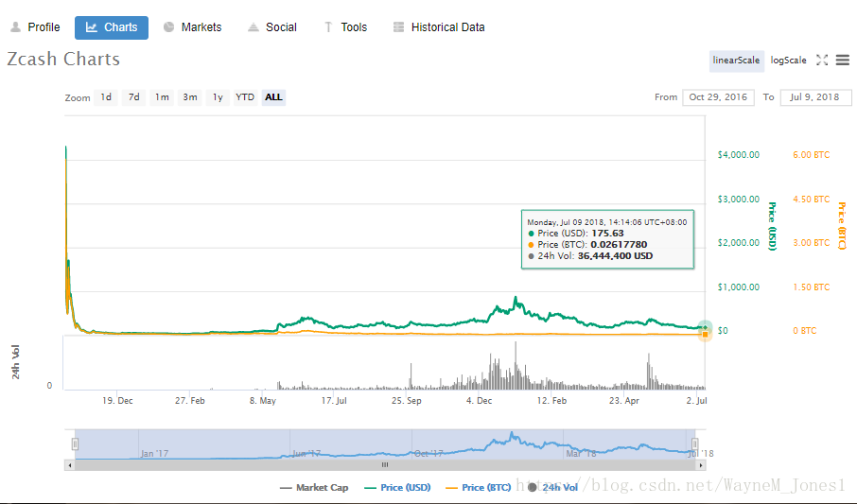Select the Charts tab
This screenshot has height=504, width=857.
(x=112, y=27)
